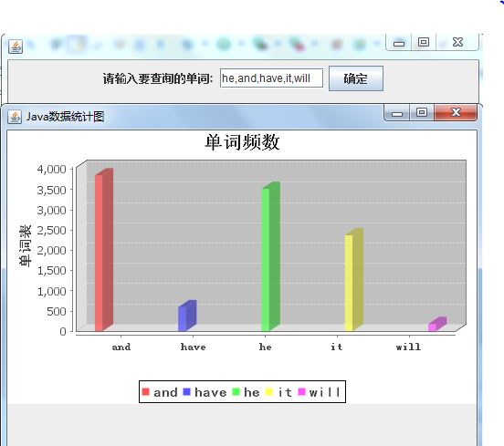This screenshot has height=446, width=504.
Task: Click Java icon of the back window
Action: tap(16, 47)
